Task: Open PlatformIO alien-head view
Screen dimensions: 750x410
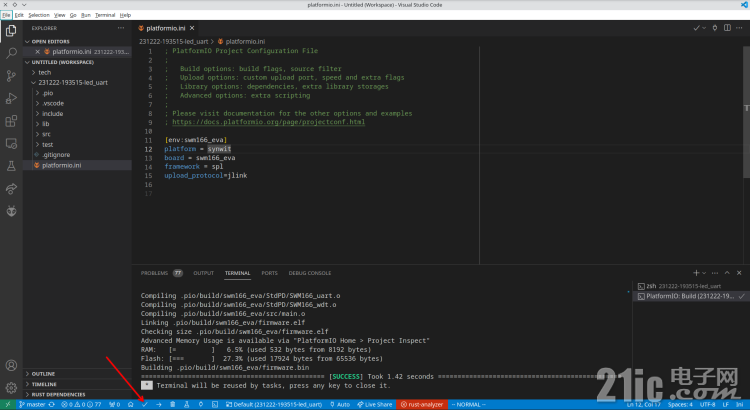Action: pyautogui.click(x=11, y=211)
